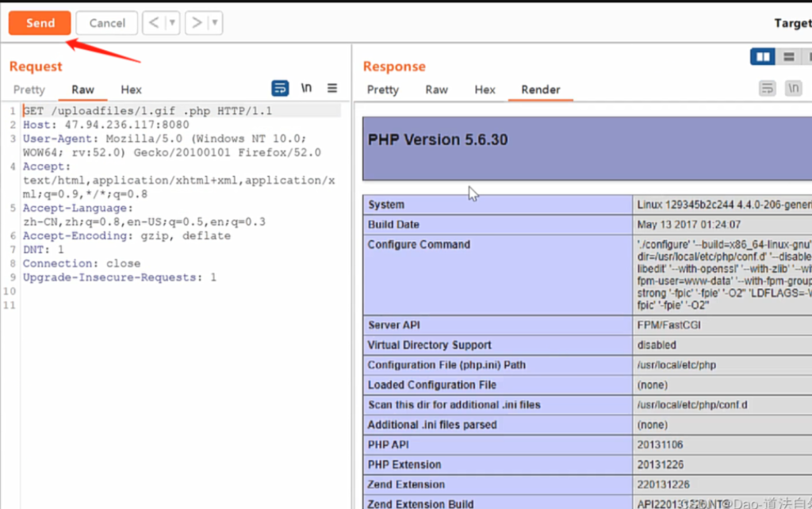Viewport: 812px width, 509px height.
Task: Toggle non-printable characters (\n) in Request
Action: coord(307,88)
